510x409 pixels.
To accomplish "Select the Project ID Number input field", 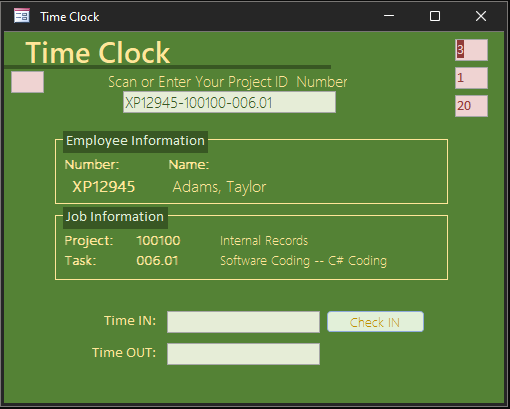I will pyautogui.click(x=229, y=102).
